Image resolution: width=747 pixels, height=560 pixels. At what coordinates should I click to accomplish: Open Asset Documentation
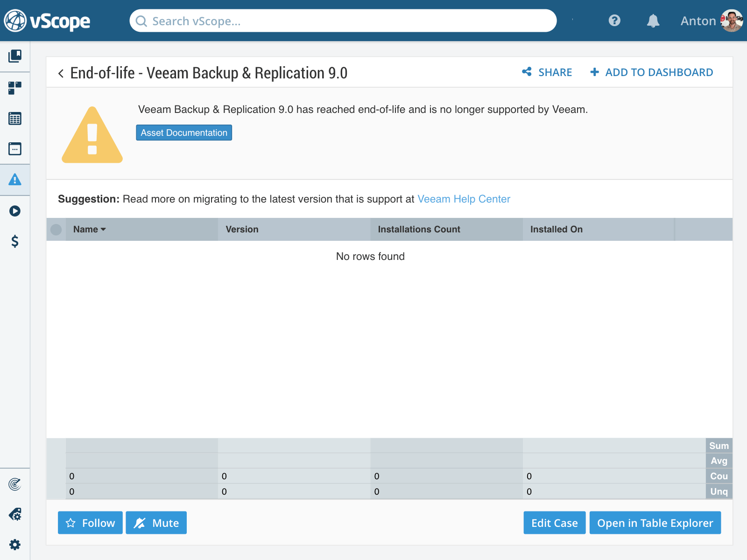(184, 133)
